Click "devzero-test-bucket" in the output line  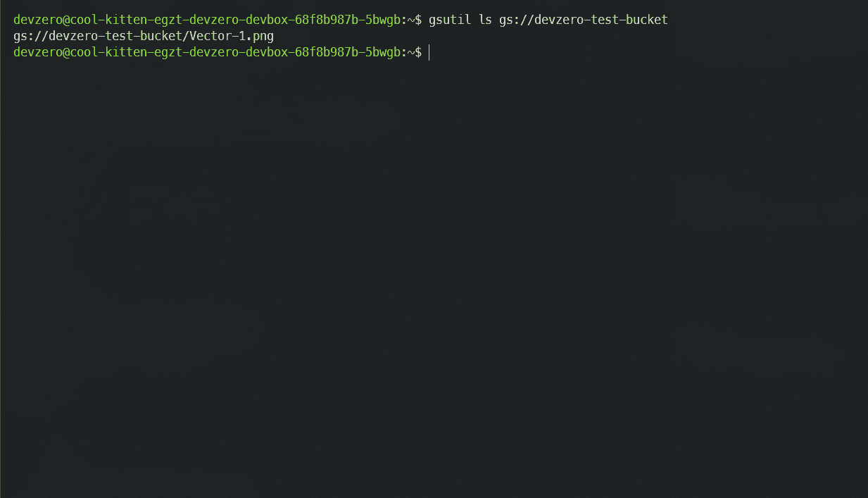pos(115,36)
